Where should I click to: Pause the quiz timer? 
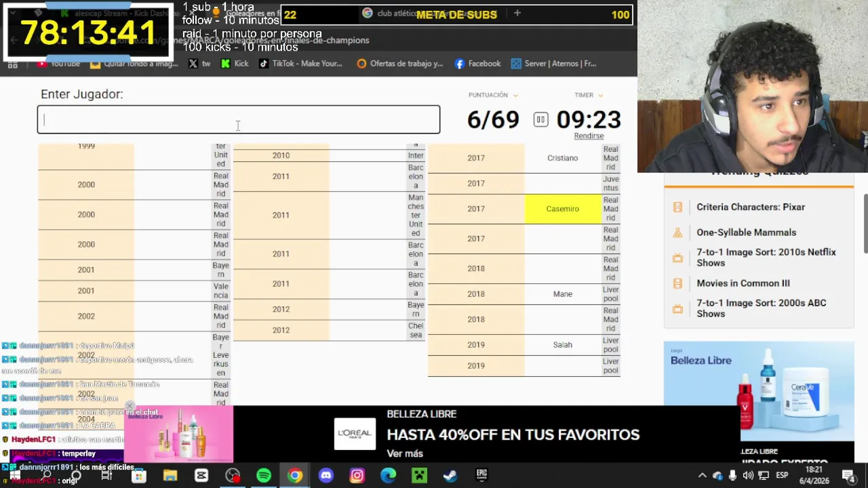540,120
